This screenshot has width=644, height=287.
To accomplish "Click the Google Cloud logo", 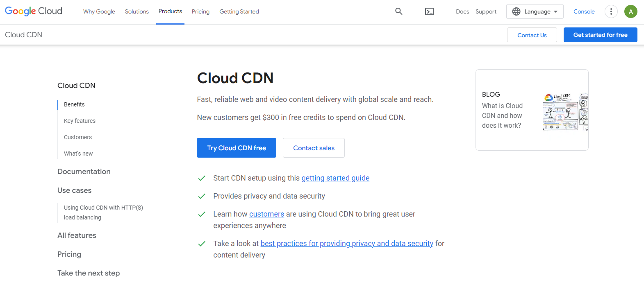I will tap(34, 11).
